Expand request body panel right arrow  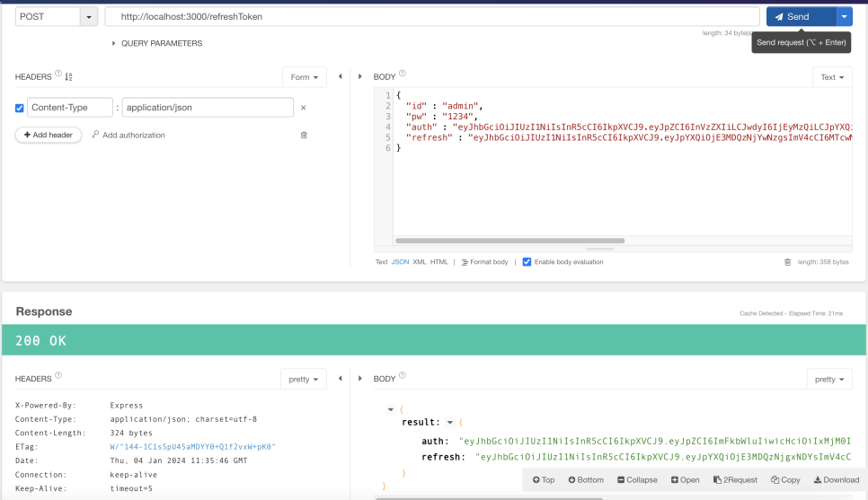point(359,77)
